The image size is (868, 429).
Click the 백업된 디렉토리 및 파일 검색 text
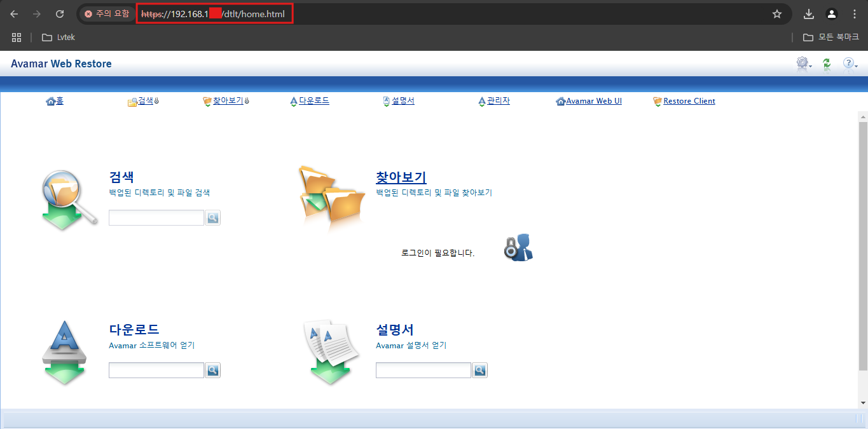coord(160,193)
